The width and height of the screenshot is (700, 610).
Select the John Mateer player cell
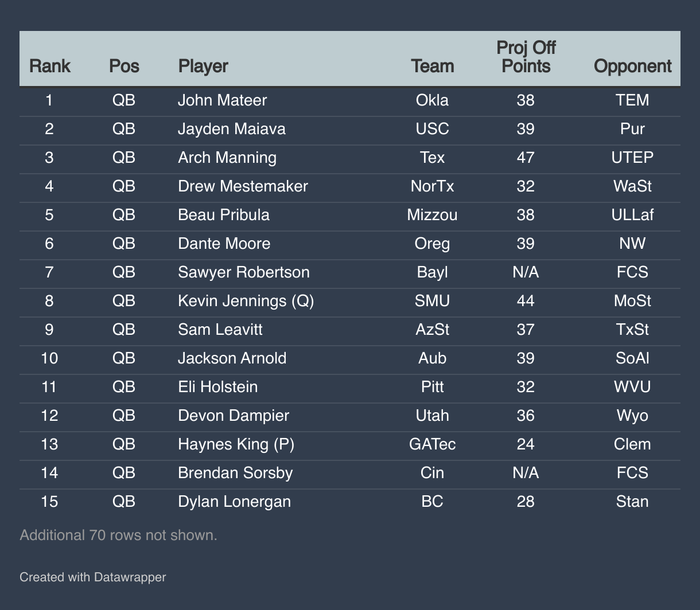click(222, 100)
